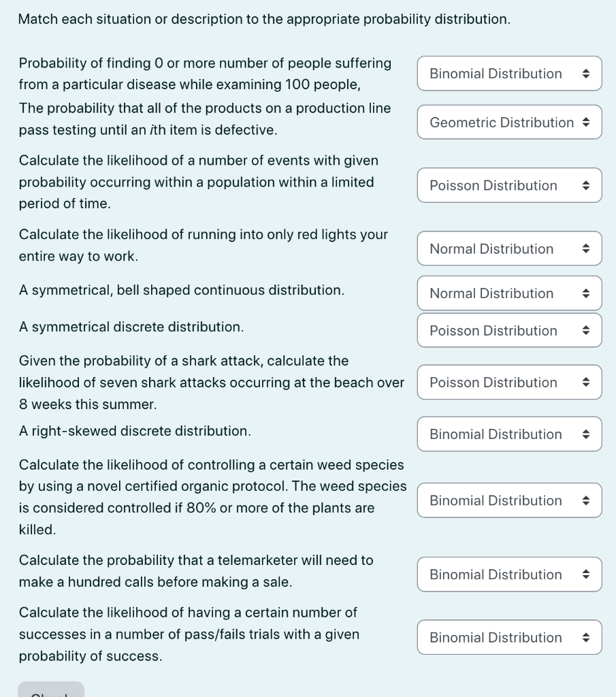Image resolution: width=616 pixels, height=697 pixels.
Task: Open the Geometric Distribution dropdown for production line testing
Action: [x=509, y=122]
